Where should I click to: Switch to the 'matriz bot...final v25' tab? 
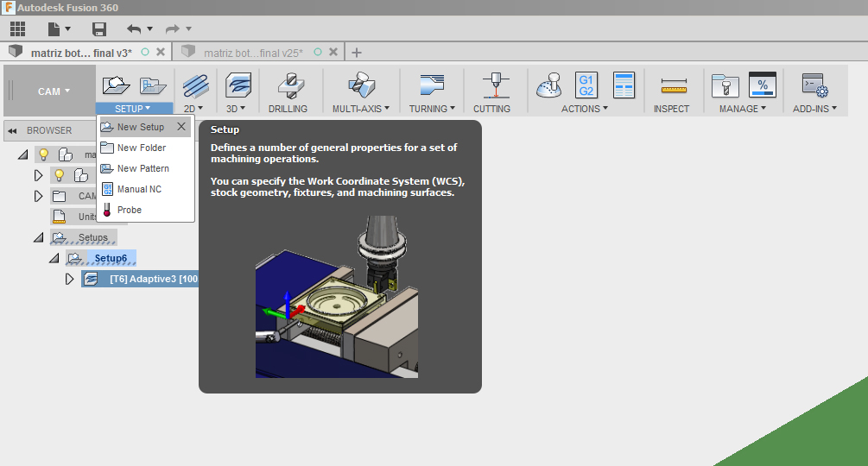(253, 53)
